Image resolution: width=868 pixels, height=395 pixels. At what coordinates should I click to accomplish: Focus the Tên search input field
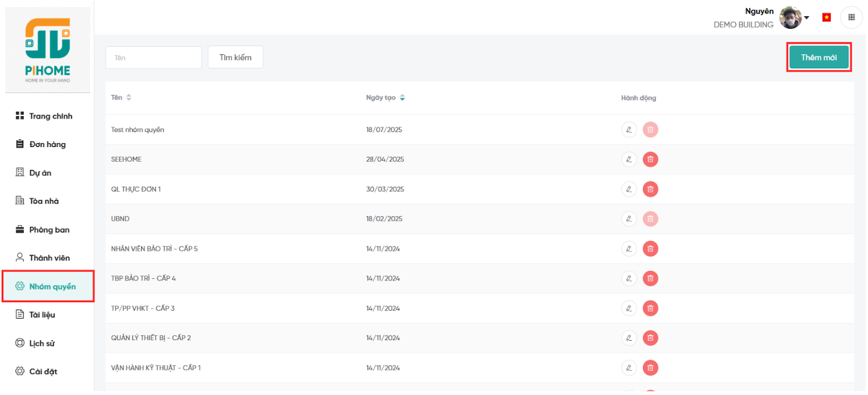coord(154,58)
